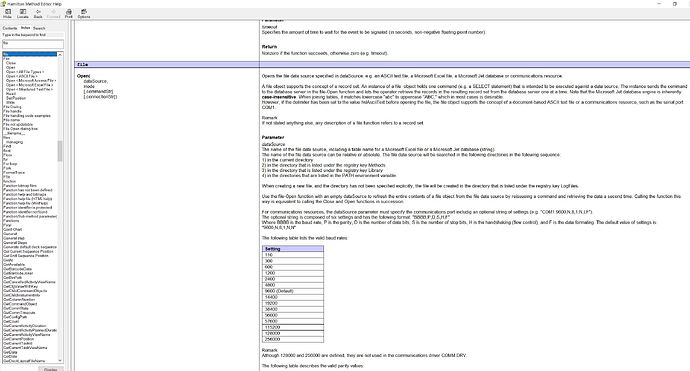Select the 'File handle' index entry

click(x=12, y=111)
